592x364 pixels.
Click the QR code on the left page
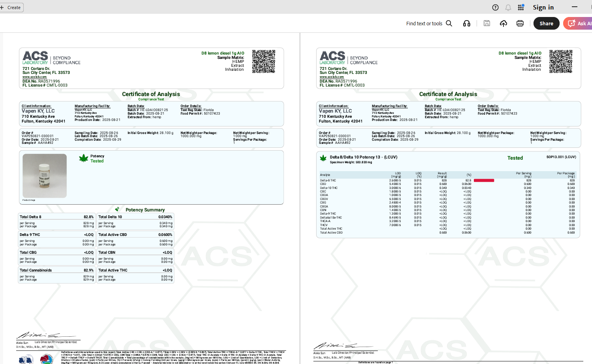(264, 61)
